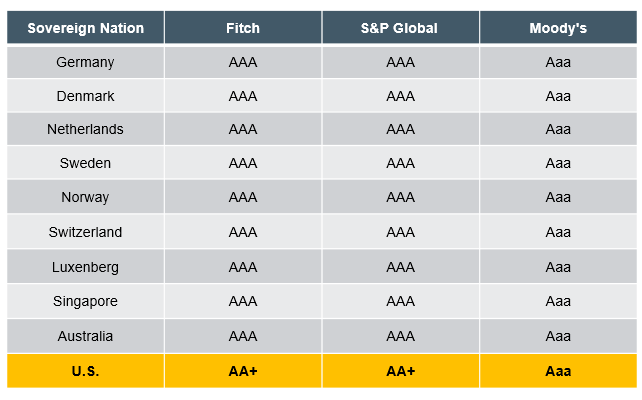Click Australia's Moody's Aaa rating
This screenshot has height=400, width=642.
coord(558,336)
